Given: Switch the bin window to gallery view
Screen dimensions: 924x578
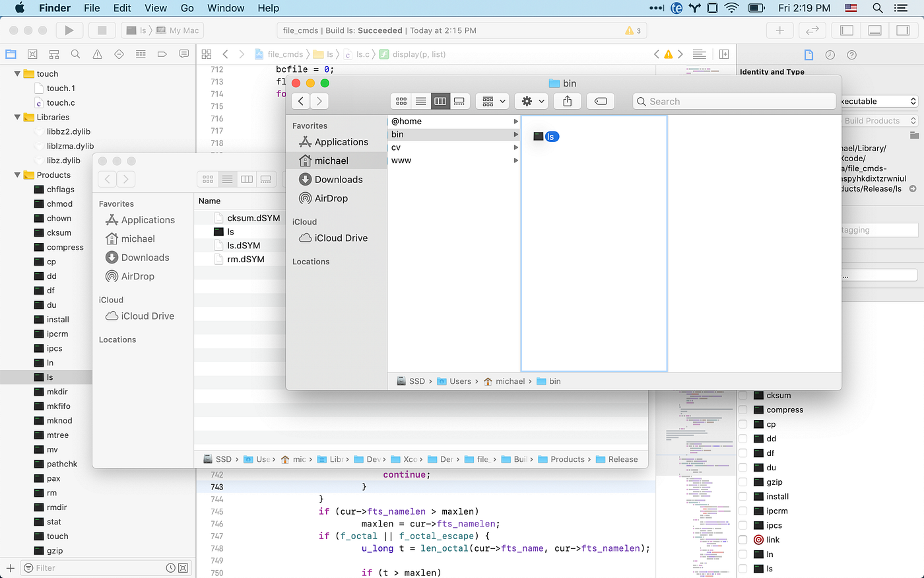Looking at the screenshot, I should tap(459, 101).
